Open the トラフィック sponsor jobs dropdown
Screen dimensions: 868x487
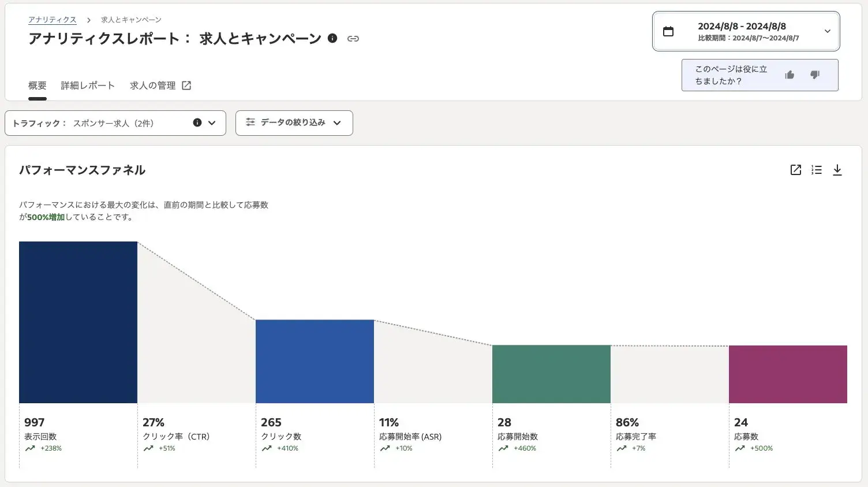pos(115,123)
